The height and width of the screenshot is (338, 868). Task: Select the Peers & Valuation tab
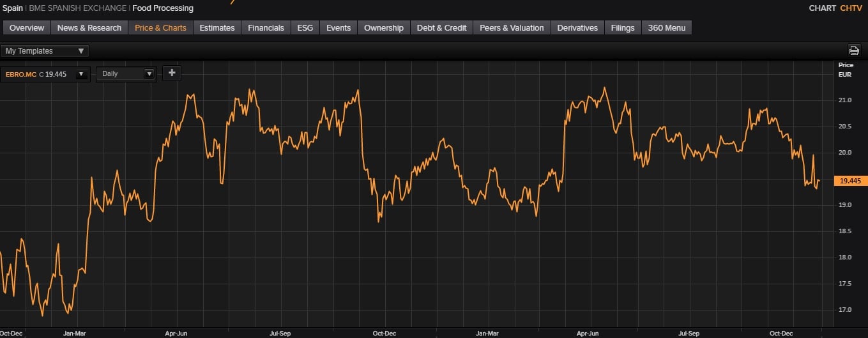(512, 27)
